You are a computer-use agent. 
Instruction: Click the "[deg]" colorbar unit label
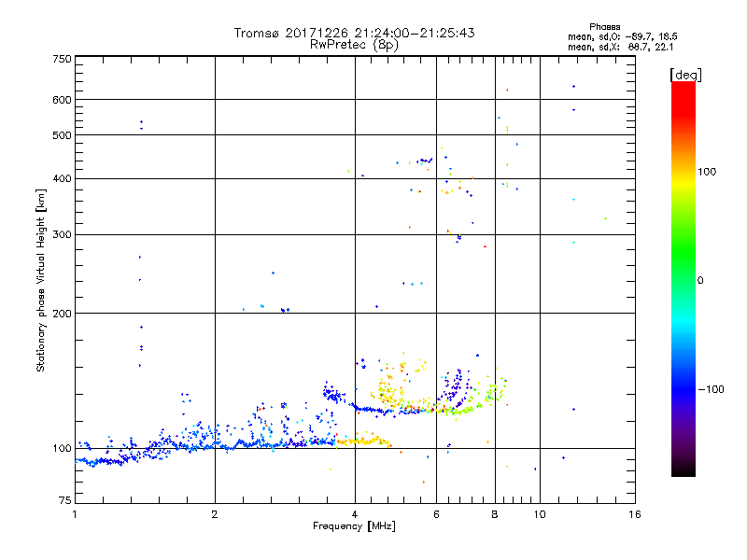click(x=685, y=75)
